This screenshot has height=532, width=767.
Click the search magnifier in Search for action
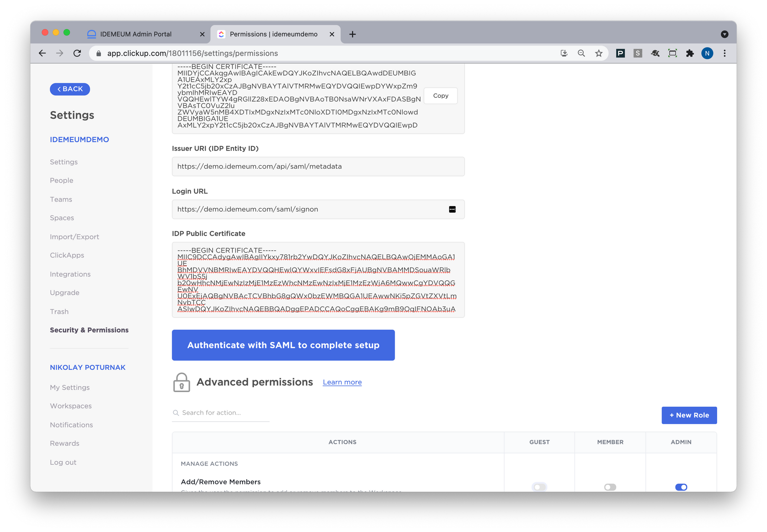pyautogui.click(x=176, y=413)
